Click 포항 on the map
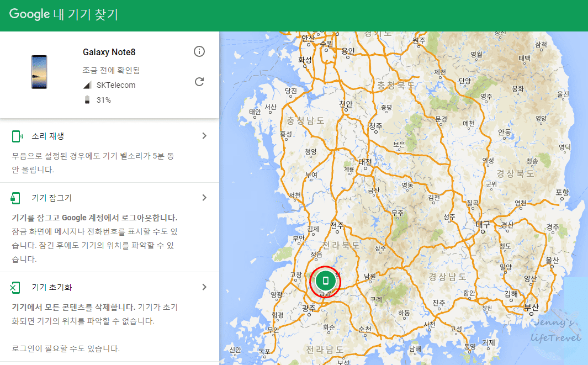The width and height of the screenshot is (588, 365). [x=562, y=192]
